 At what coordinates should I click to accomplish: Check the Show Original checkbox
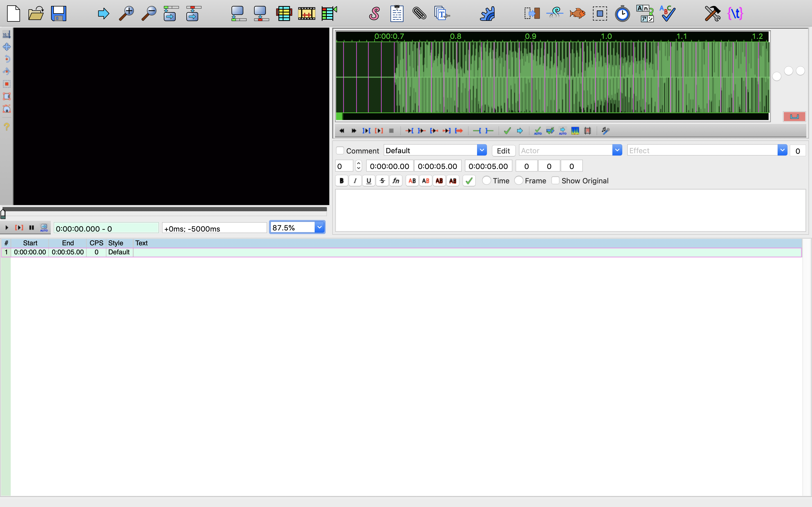click(555, 180)
